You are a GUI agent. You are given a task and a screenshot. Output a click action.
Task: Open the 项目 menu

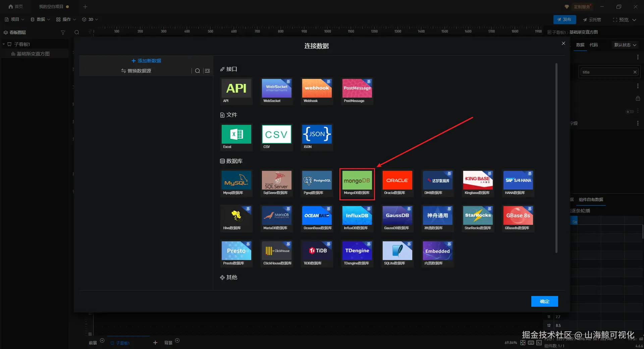click(14, 19)
